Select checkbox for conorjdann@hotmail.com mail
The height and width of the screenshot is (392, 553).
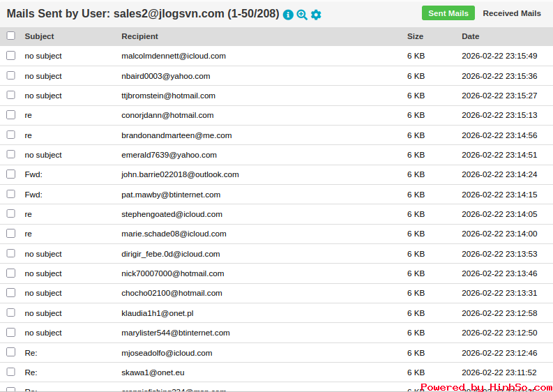coord(10,115)
